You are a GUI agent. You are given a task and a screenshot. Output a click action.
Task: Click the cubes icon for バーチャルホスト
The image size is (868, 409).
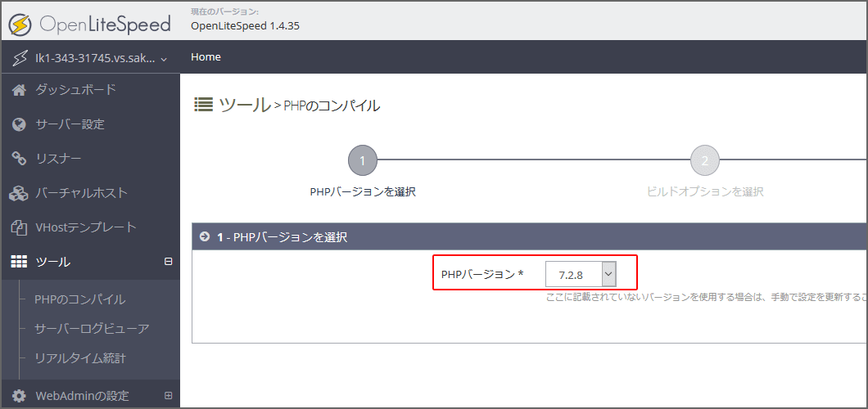click(19, 193)
